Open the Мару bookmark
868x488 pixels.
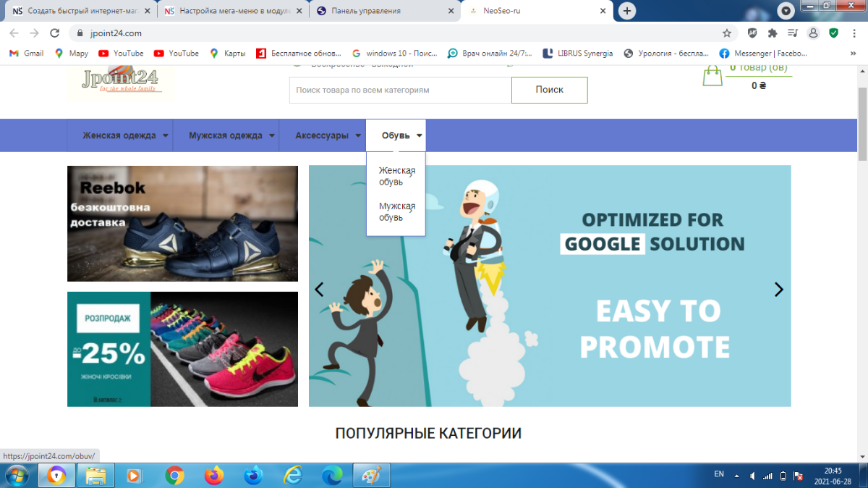tap(72, 53)
